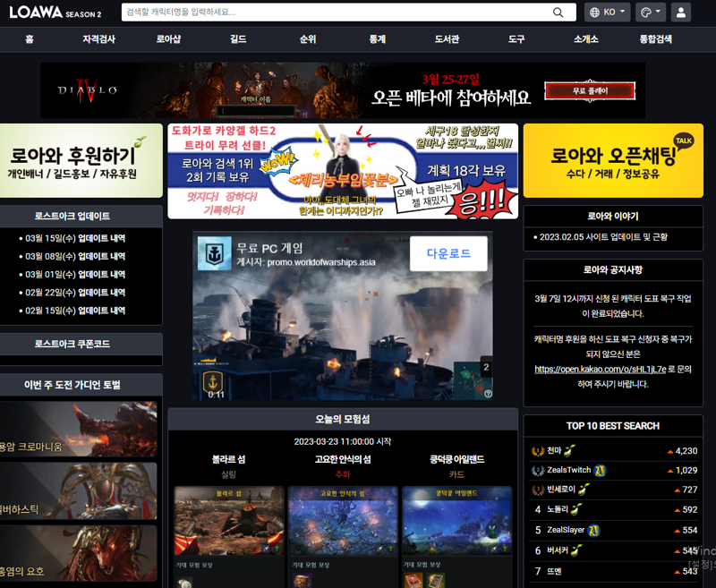The height and width of the screenshot is (588, 716).
Task: Open the open.kakao.com inquiry link
Action: (600, 369)
